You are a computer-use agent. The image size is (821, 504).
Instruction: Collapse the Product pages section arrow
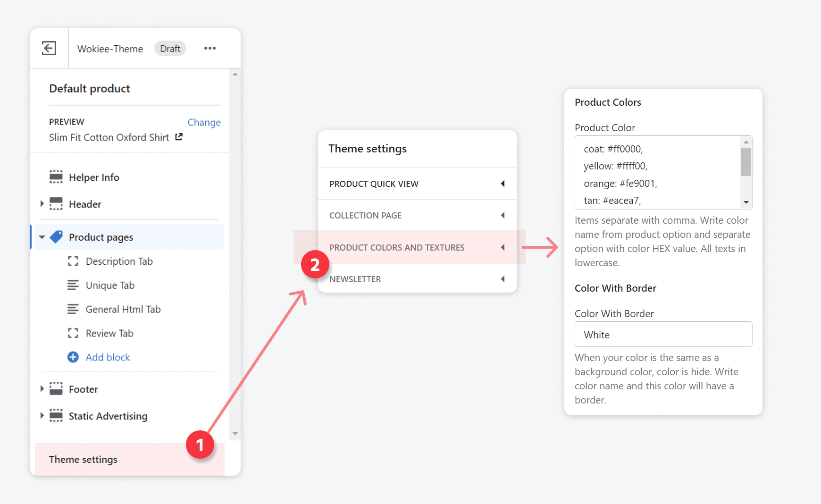pyautogui.click(x=42, y=237)
